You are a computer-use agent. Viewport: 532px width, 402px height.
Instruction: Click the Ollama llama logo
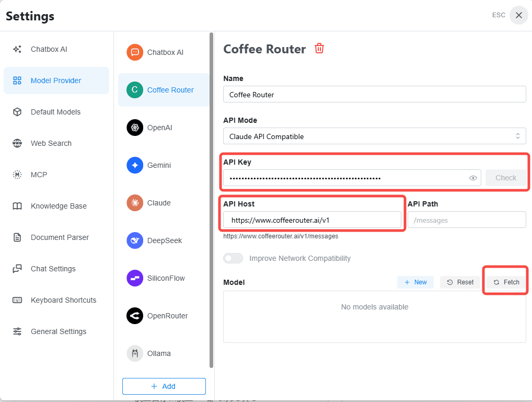135,354
